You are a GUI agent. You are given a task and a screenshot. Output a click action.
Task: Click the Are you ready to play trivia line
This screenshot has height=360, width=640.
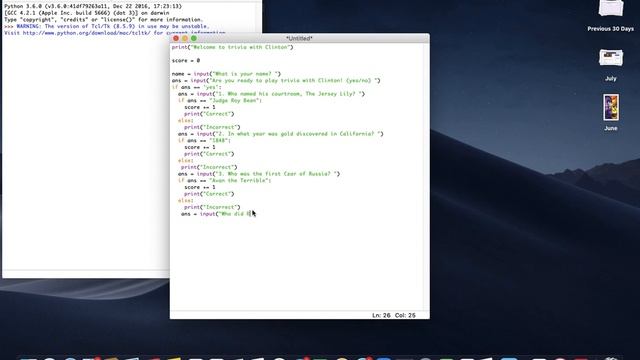[x=276, y=80]
